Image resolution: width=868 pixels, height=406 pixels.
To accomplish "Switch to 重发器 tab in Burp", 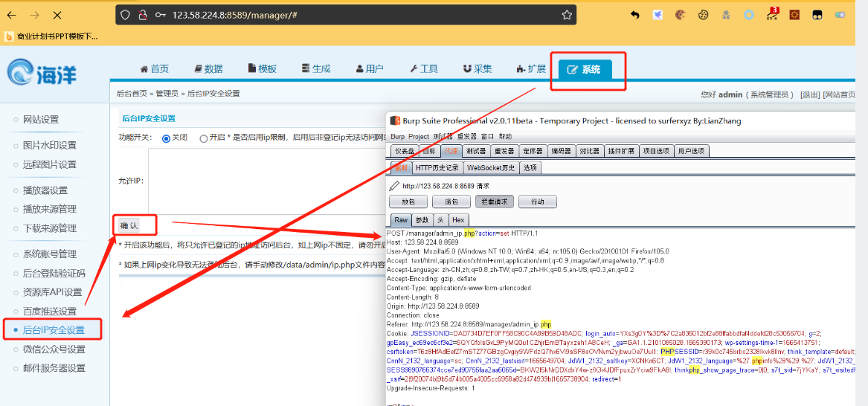I will (504, 150).
